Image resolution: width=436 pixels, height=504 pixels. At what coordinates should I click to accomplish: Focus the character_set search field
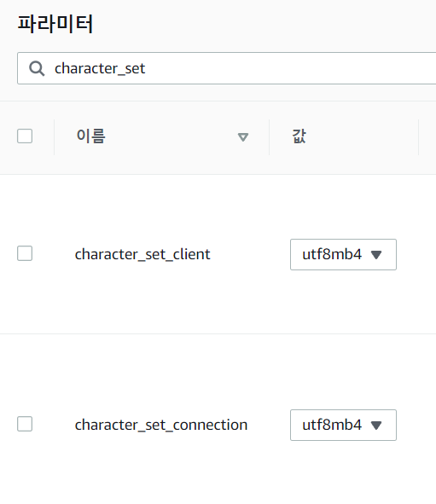pos(227,68)
